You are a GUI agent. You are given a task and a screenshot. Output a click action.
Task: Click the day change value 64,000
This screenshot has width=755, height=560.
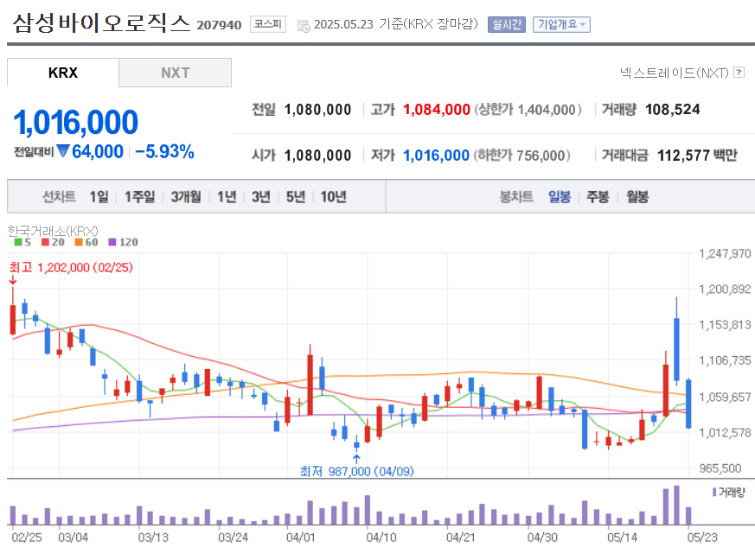98,151
